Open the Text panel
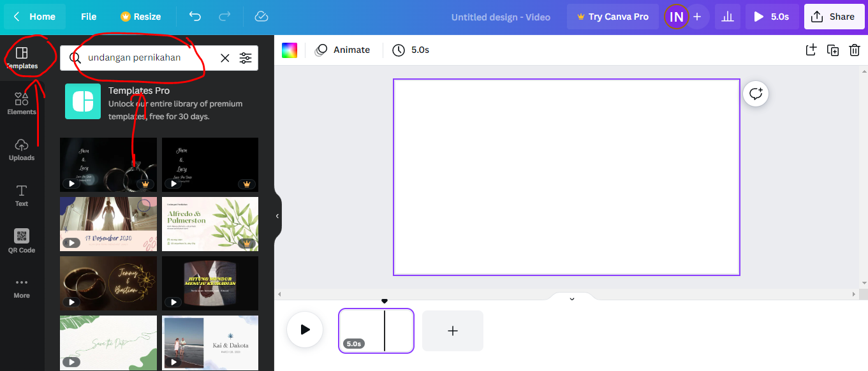 (21, 194)
